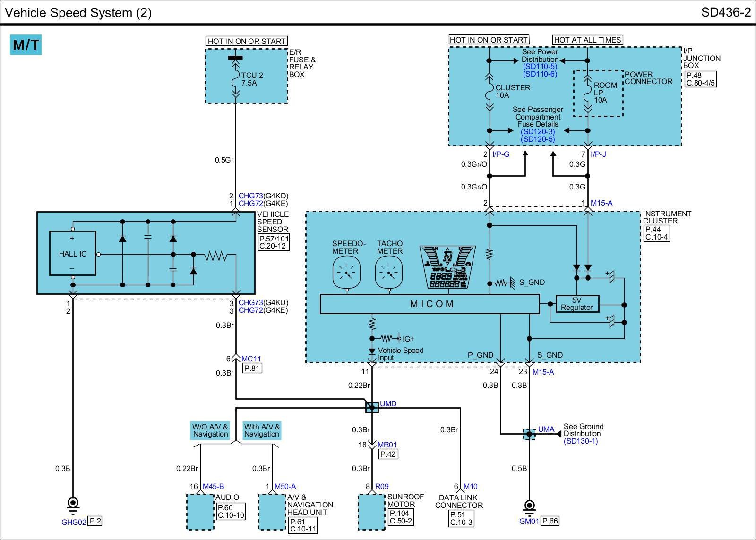The image size is (756, 540).
Task: Click the P.2 page reference box
Action: coord(95,521)
